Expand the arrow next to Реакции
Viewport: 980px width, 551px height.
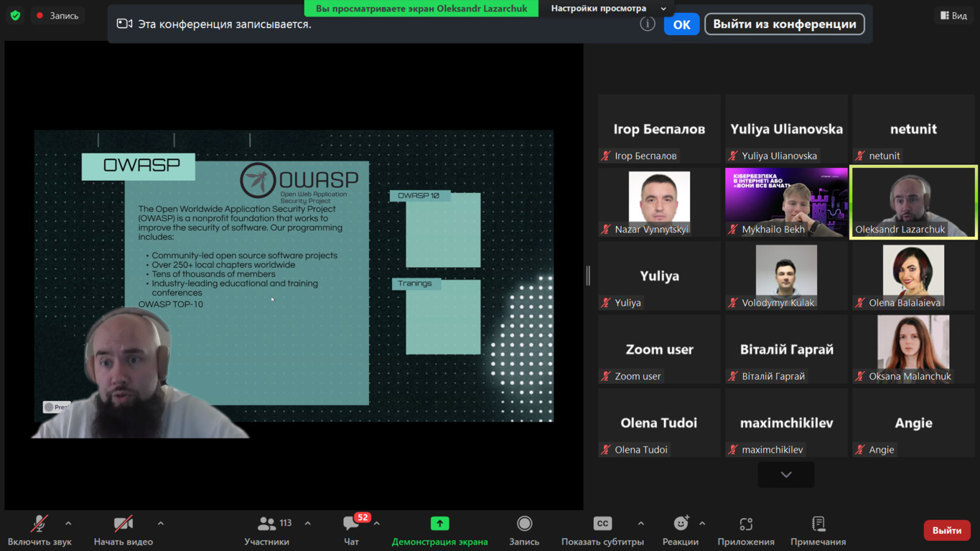[x=702, y=524]
